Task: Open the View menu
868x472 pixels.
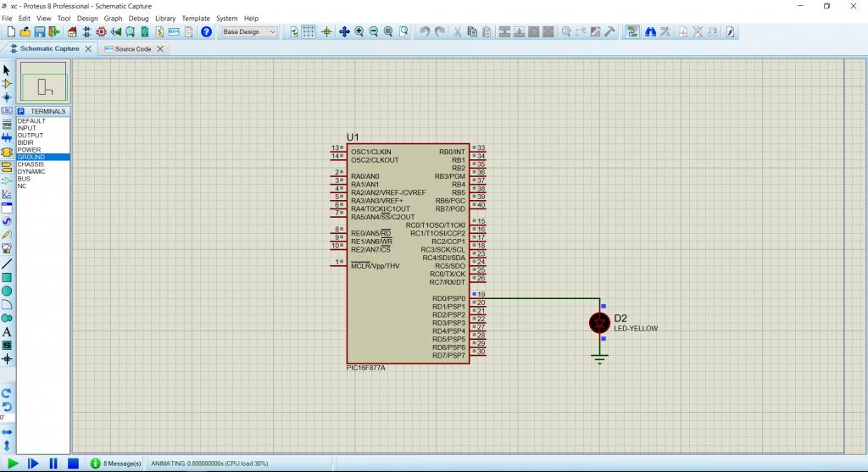Action: click(x=44, y=19)
